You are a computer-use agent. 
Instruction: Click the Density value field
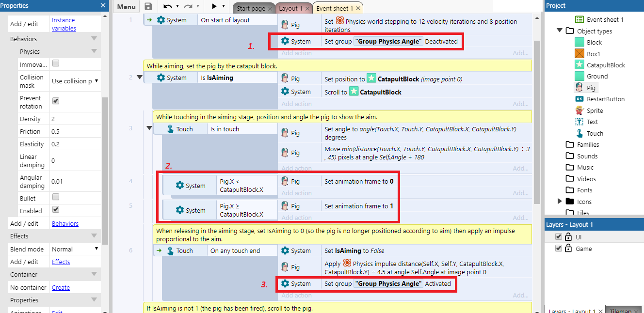coord(75,119)
